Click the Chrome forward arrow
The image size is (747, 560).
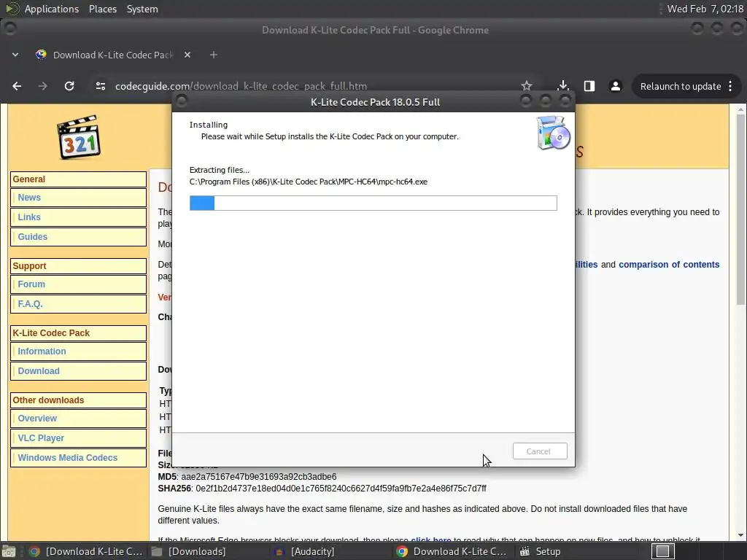click(x=43, y=86)
